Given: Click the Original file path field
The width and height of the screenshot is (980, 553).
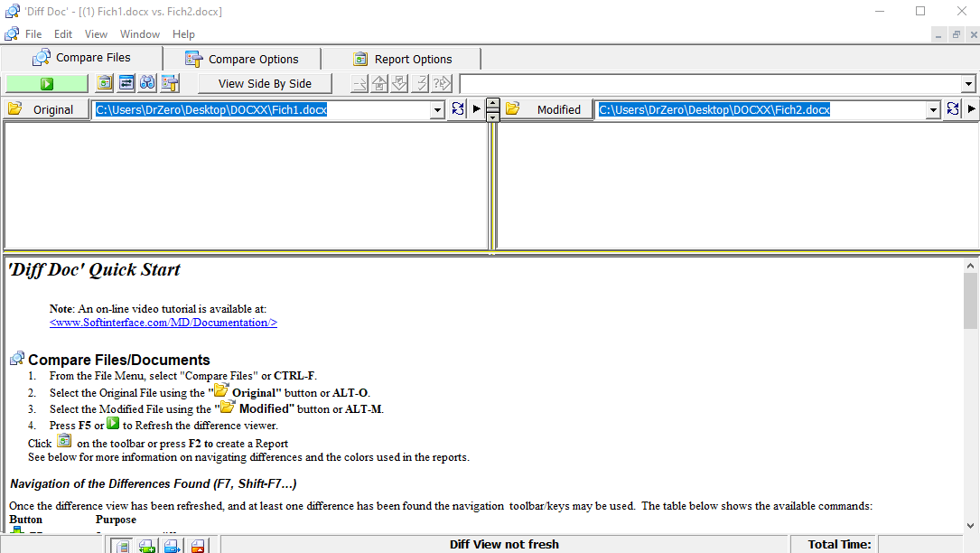Looking at the screenshot, I should [x=261, y=110].
